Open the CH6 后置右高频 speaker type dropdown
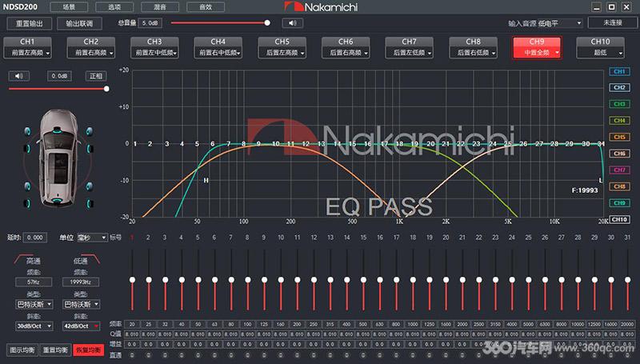The image size is (640, 364). [x=346, y=53]
